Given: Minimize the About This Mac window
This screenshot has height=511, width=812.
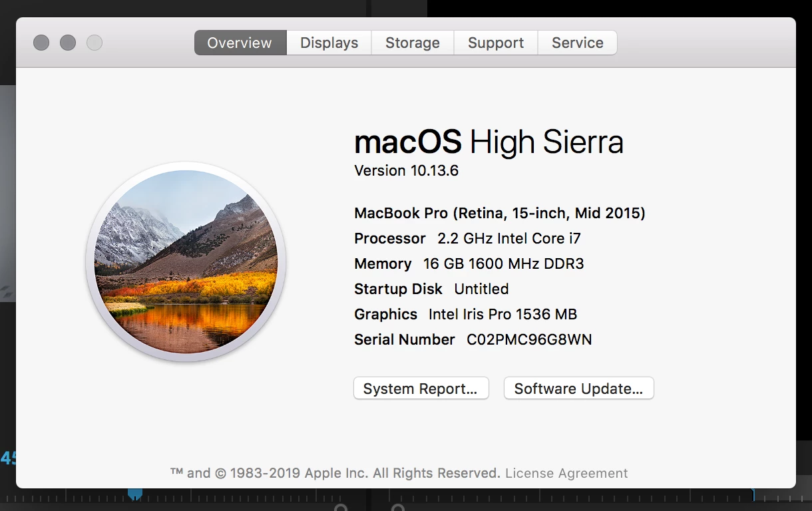Looking at the screenshot, I should [x=68, y=43].
